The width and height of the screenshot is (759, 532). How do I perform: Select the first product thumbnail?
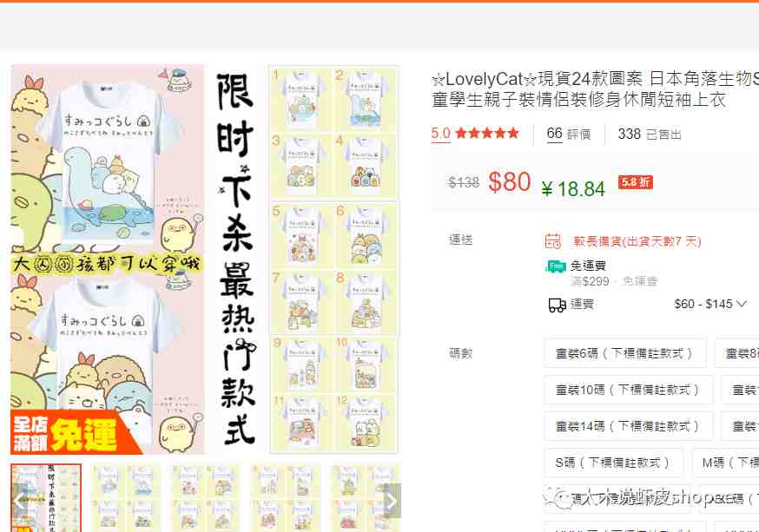click(46, 498)
